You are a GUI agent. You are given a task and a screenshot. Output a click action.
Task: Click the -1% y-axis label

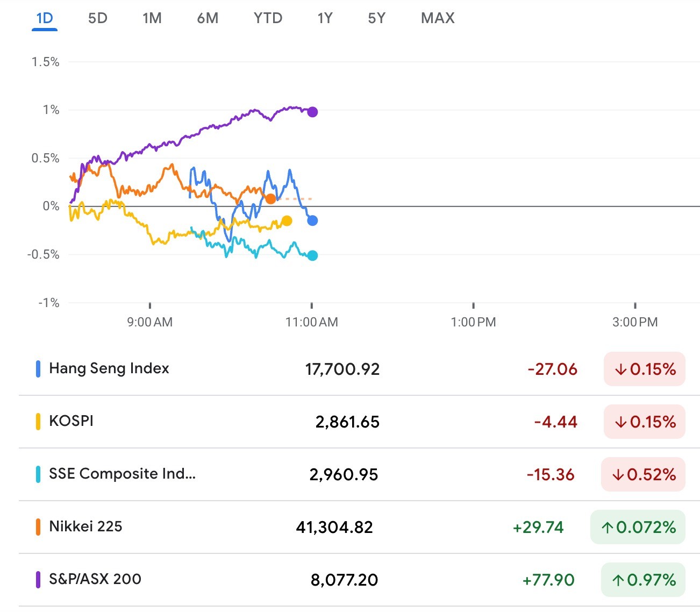pyautogui.click(x=48, y=303)
